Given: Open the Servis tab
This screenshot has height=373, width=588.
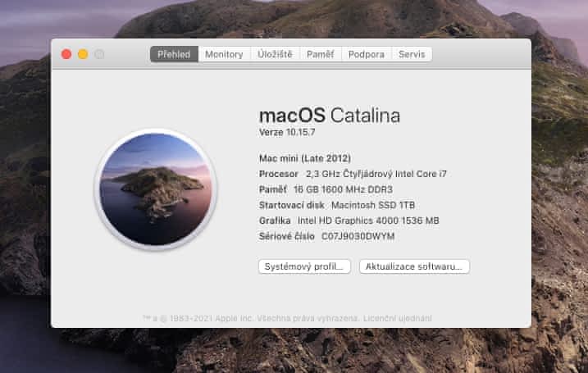Looking at the screenshot, I should [x=412, y=54].
